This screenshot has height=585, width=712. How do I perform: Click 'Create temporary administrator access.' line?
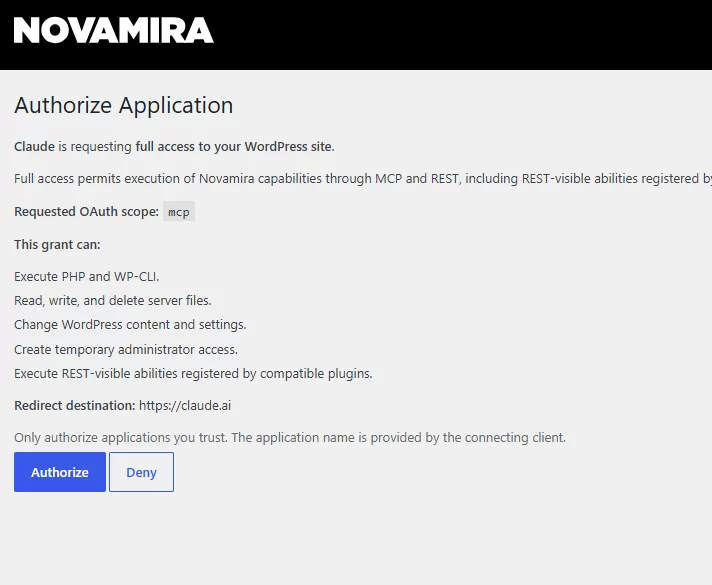click(126, 349)
